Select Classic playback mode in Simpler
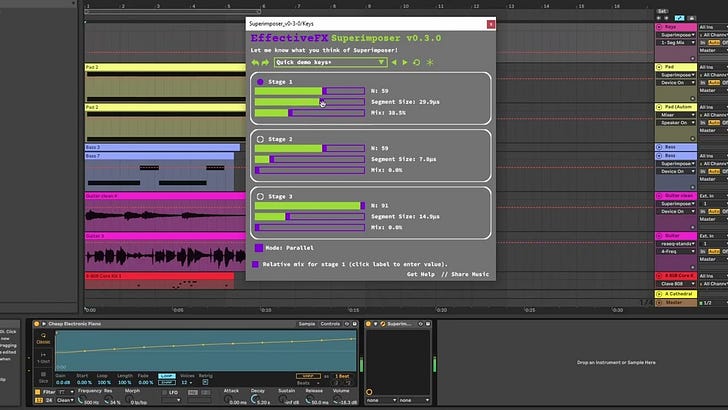This screenshot has height=410, width=728. (43, 338)
